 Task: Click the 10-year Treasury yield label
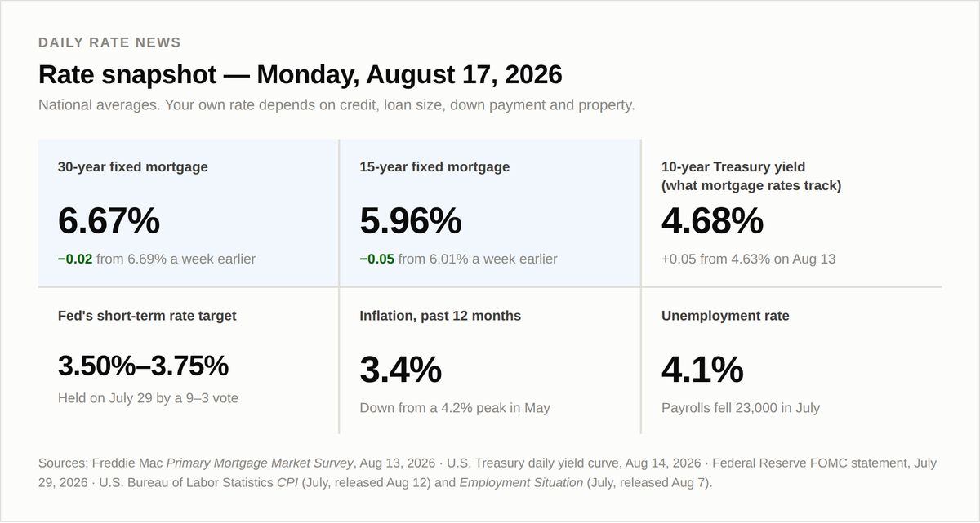[751, 176]
